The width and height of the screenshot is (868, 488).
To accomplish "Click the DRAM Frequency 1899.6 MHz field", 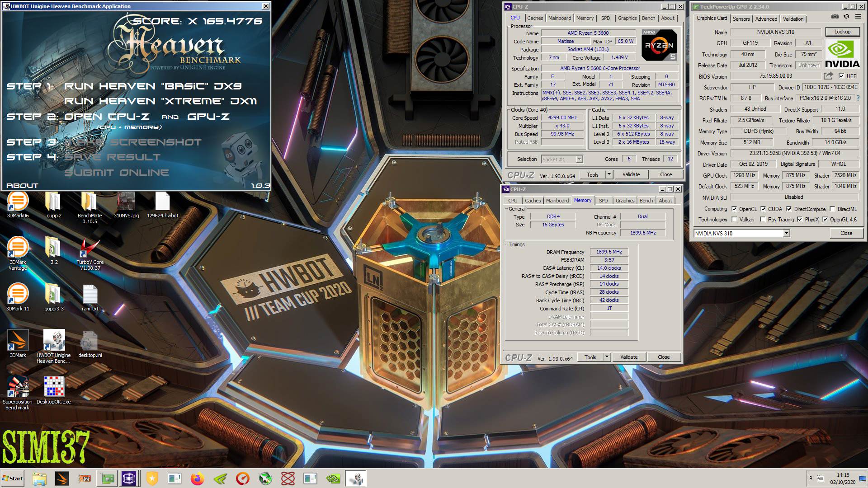I will (609, 252).
